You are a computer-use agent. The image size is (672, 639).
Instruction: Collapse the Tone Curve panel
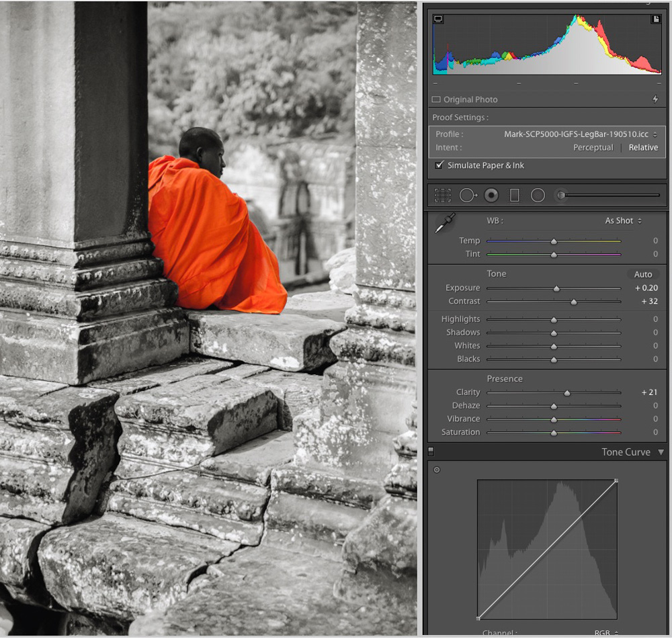[x=661, y=452]
